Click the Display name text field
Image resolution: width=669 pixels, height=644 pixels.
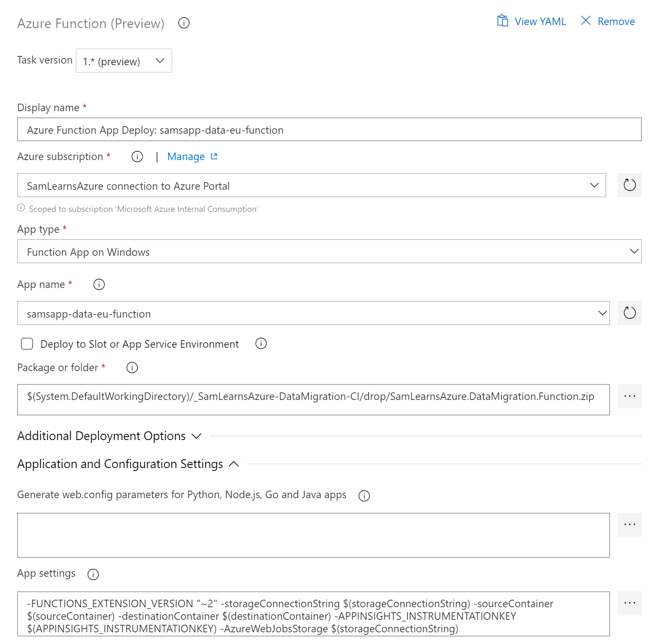[329, 130]
